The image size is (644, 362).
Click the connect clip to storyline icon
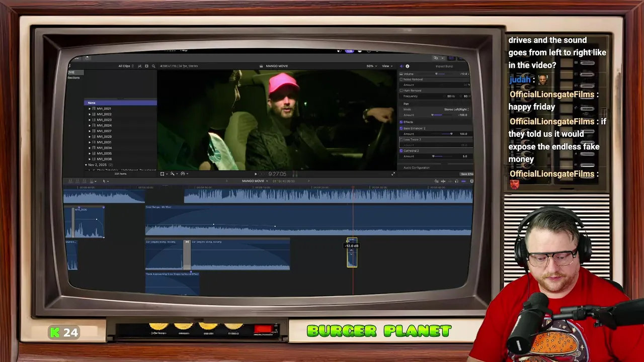point(70,181)
